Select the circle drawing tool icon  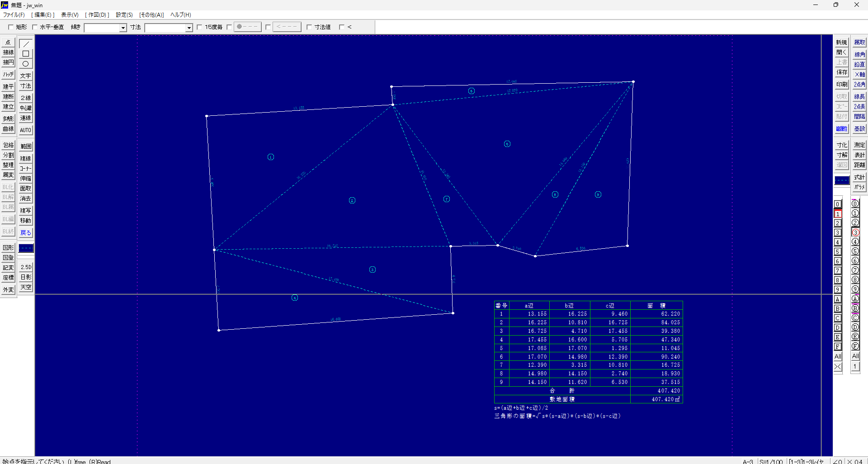coord(26,64)
